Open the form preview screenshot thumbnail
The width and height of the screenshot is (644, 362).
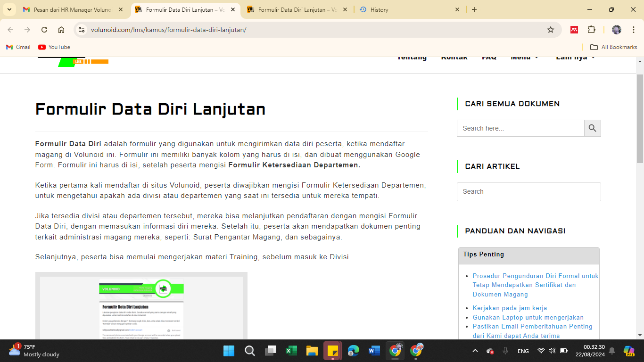(141, 305)
